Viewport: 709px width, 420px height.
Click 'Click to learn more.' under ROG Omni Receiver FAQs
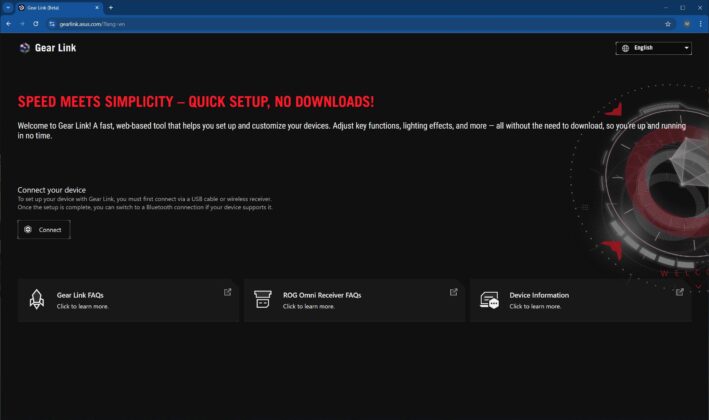click(x=309, y=307)
